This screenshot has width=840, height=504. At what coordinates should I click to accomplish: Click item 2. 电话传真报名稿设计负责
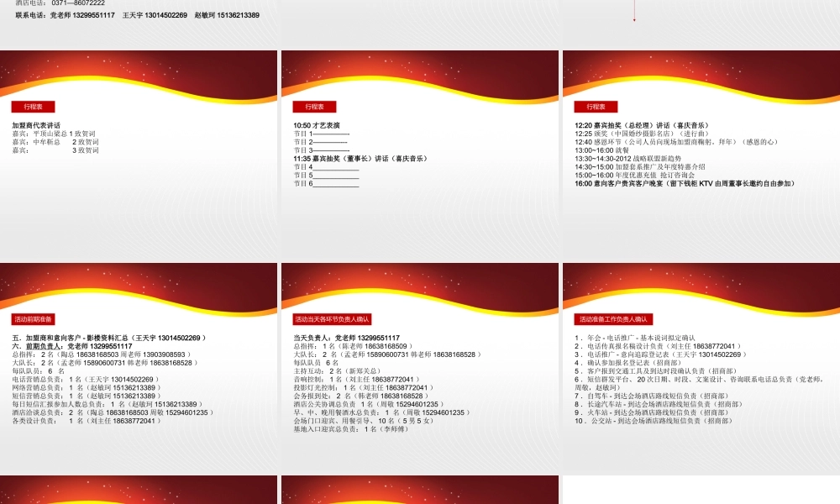pyautogui.click(x=659, y=346)
